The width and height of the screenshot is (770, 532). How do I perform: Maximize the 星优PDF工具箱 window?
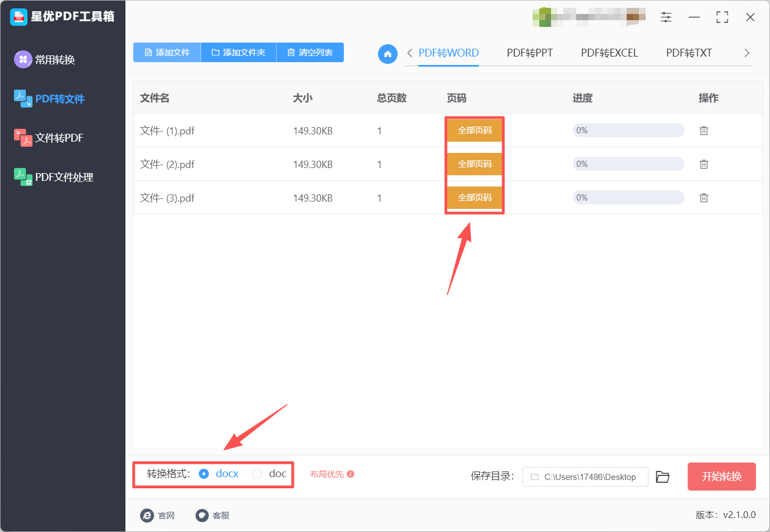point(722,17)
